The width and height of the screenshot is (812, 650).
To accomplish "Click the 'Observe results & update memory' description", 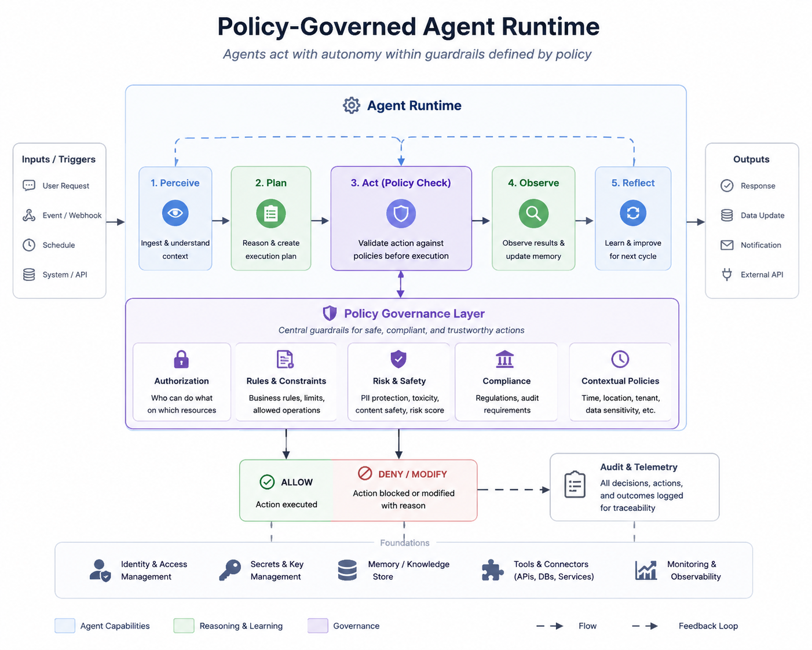I will tap(533, 250).
